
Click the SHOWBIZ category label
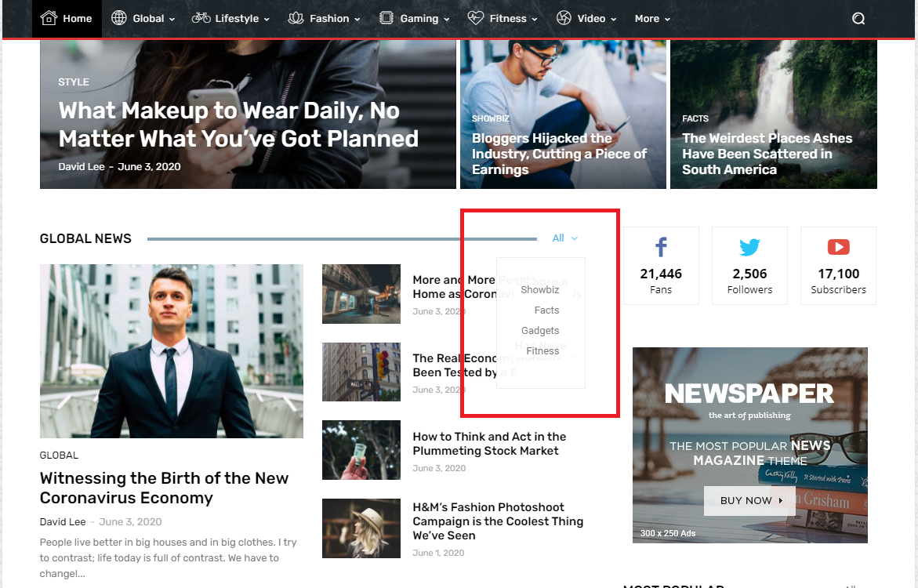pyautogui.click(x=491, y=118)
